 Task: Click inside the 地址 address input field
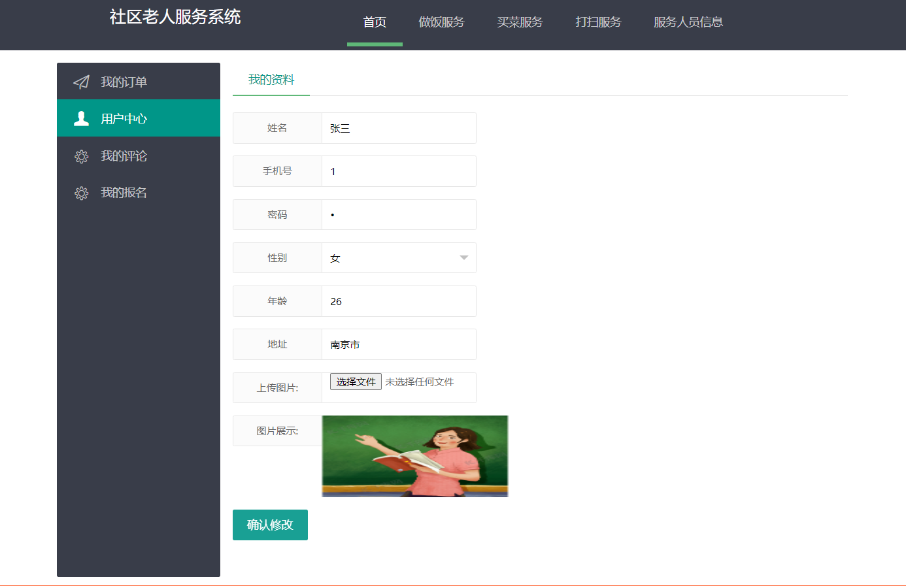[x=399, y=344]
